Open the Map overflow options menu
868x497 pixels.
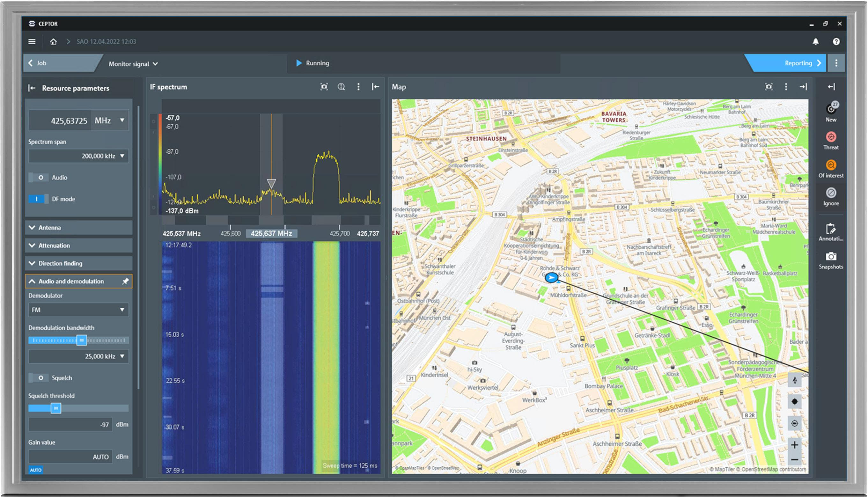[786, 87]
